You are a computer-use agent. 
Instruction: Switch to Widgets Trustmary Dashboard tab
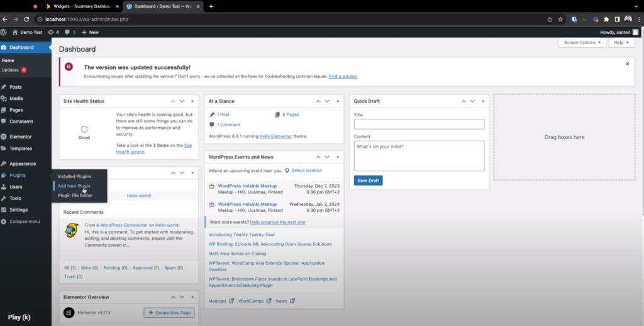[82, 6]
